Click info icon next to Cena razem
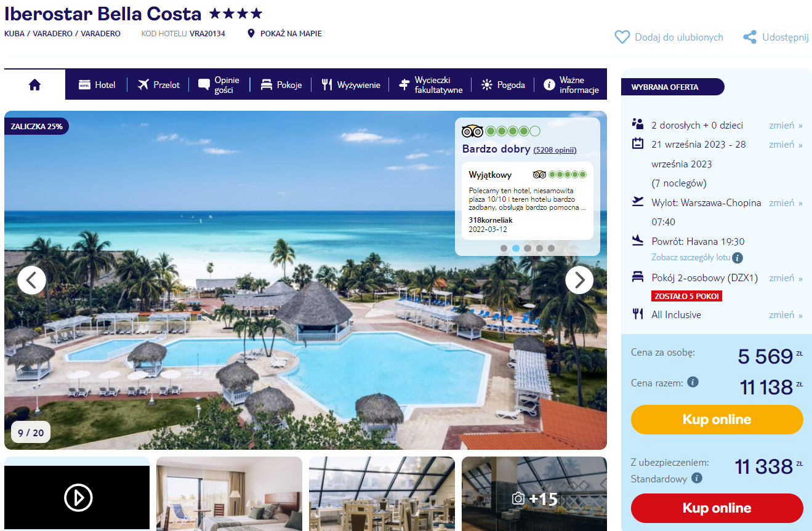The image size is (812, 531). 693,382
